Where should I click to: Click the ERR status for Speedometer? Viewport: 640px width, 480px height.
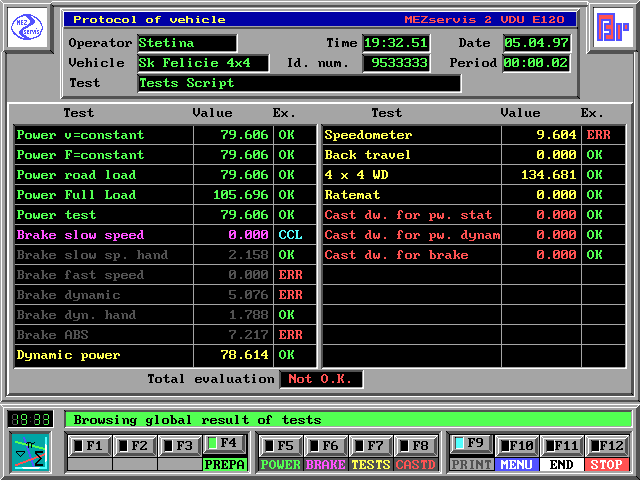pos(599,135)
